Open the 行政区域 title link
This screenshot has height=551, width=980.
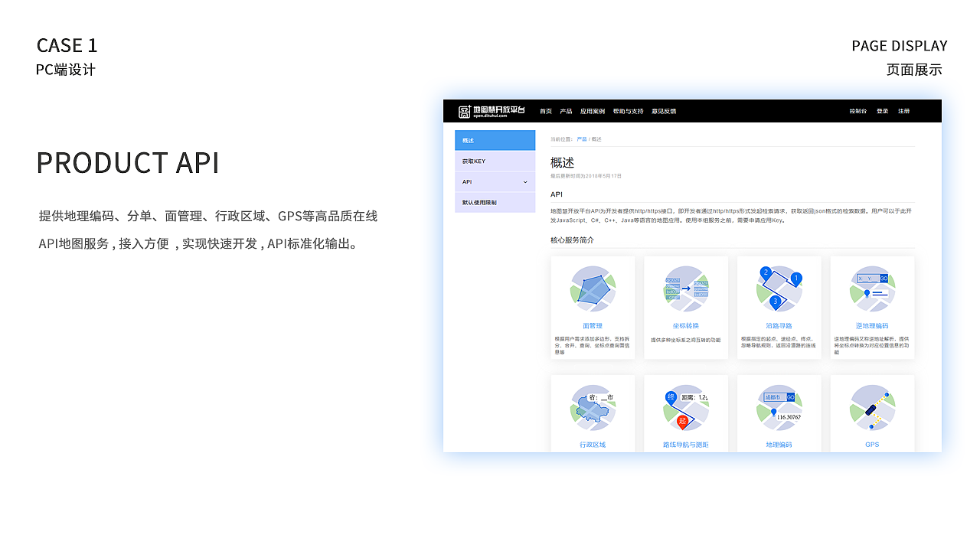coord(593,445)
